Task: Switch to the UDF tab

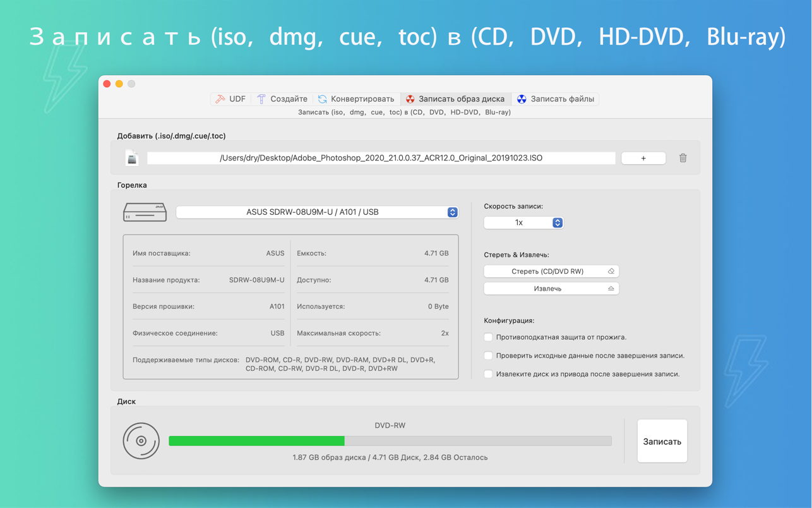Action: pyautogui.click(x=231, y=99)
